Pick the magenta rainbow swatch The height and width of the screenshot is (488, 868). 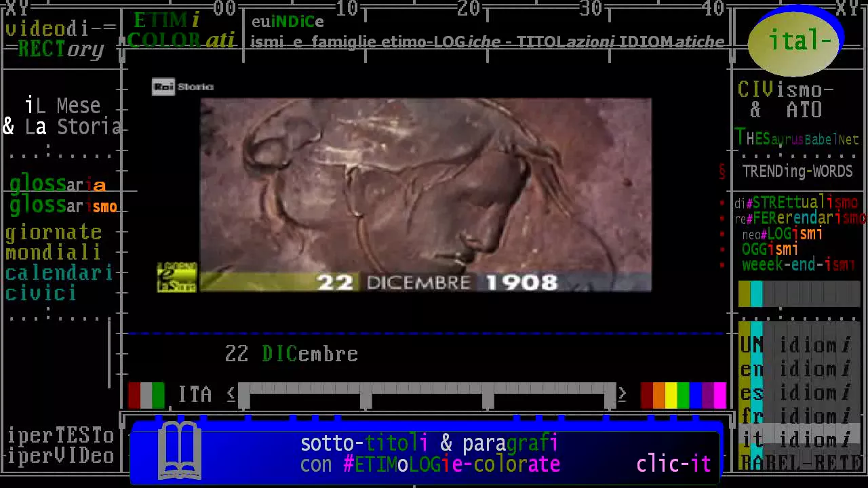tap(720, 396)
